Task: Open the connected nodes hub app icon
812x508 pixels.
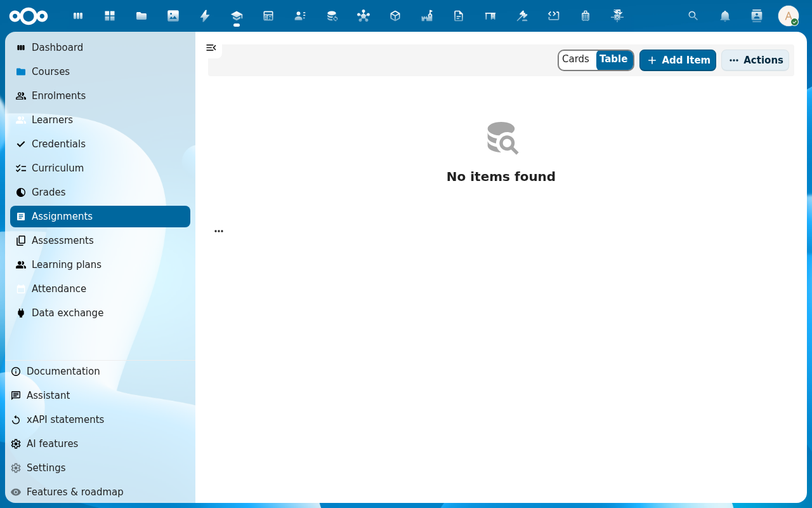Action: pos(363,16)
